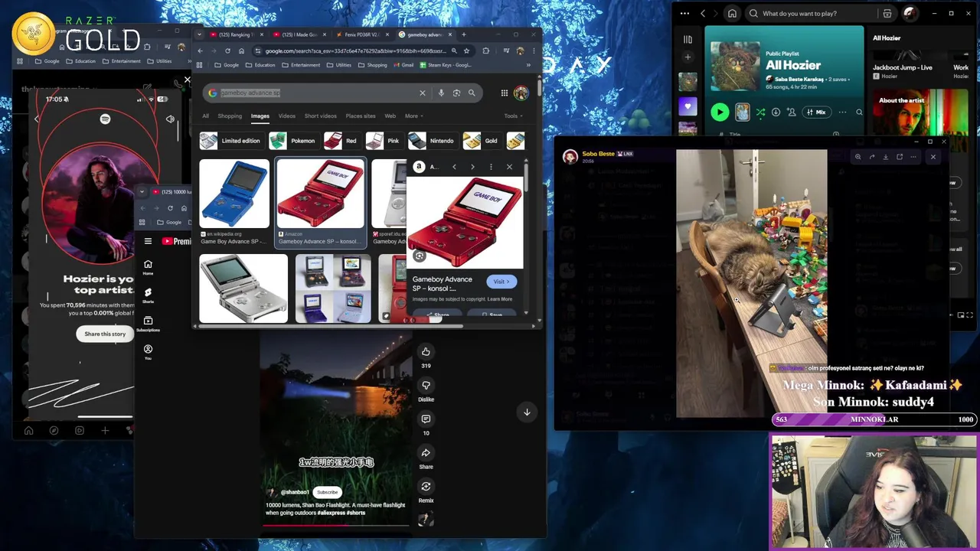The image size is (980, 551).
Task: Go to next YouTube Short arrow
Action: coord(527,412)
